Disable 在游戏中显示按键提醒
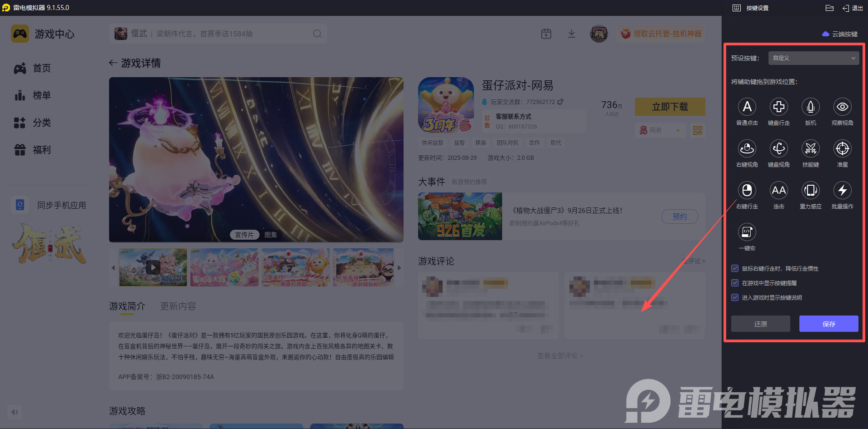Image resolution: width=868 pixels, height=429 pixels. (x=735, y=283)
